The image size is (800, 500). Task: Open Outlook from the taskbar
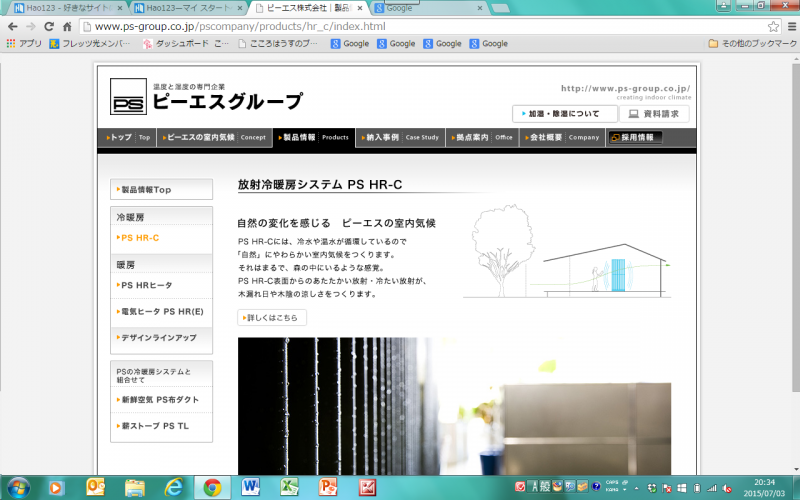(95, 488)
